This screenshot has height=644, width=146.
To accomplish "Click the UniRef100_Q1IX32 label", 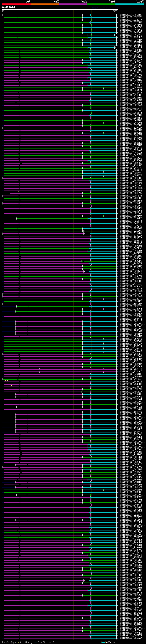I will coord(131,82).
